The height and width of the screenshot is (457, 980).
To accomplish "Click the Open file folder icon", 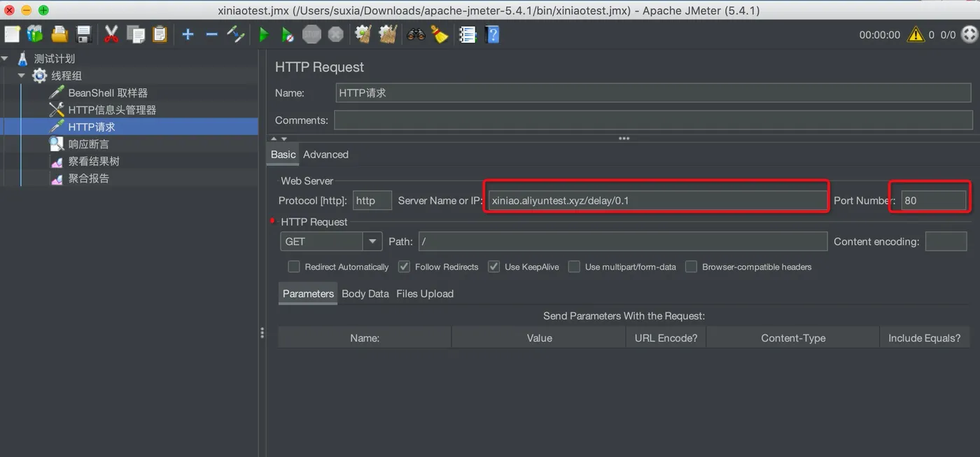I will tap(59, 34).
